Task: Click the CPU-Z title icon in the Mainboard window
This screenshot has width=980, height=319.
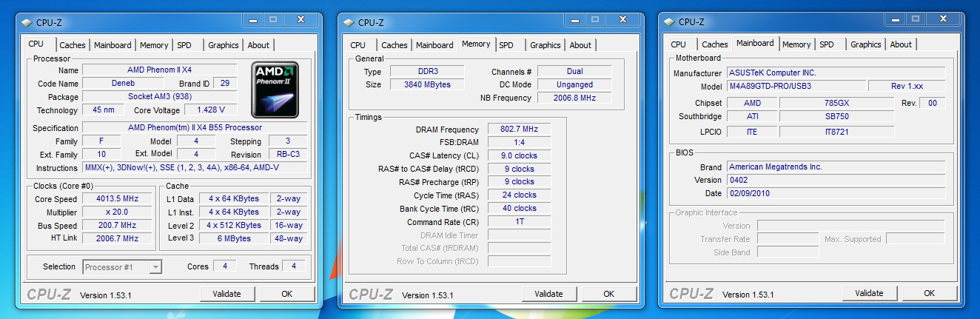Action: pos(670,22)
